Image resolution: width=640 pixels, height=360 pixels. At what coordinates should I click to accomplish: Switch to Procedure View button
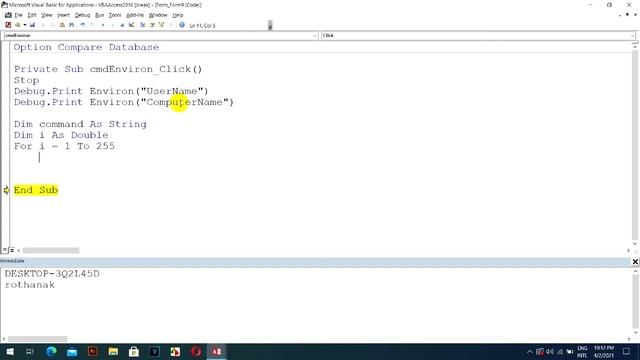click(4, 250)
